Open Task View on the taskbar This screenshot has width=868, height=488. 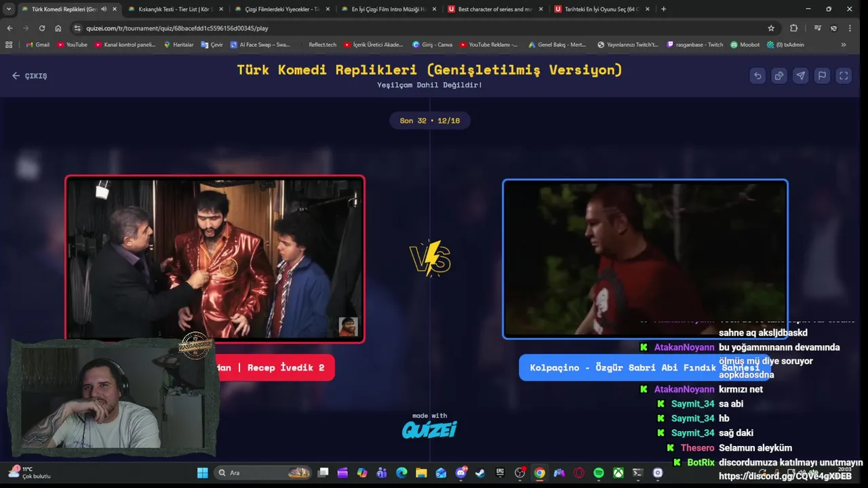tap(323, 472)
